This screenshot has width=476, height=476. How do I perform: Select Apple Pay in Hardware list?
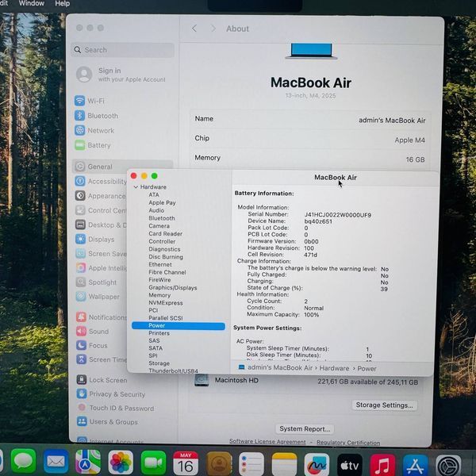pos(162,202)
